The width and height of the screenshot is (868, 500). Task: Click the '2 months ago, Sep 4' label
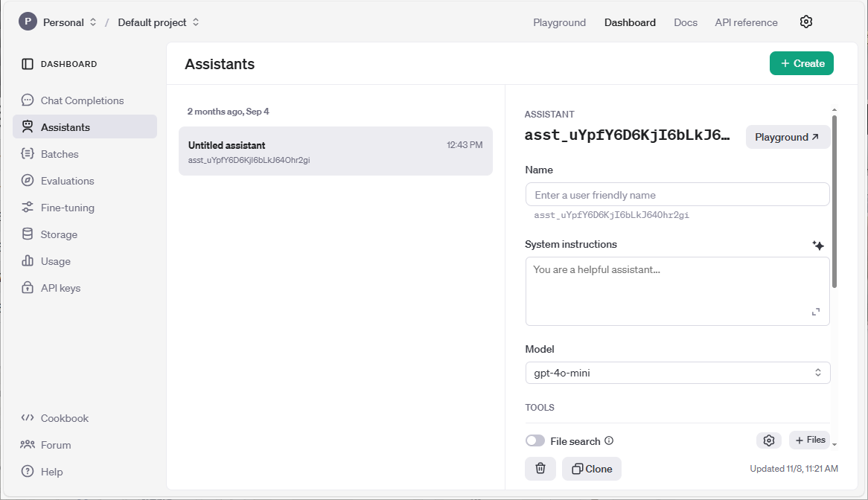(x=228, y=111)
